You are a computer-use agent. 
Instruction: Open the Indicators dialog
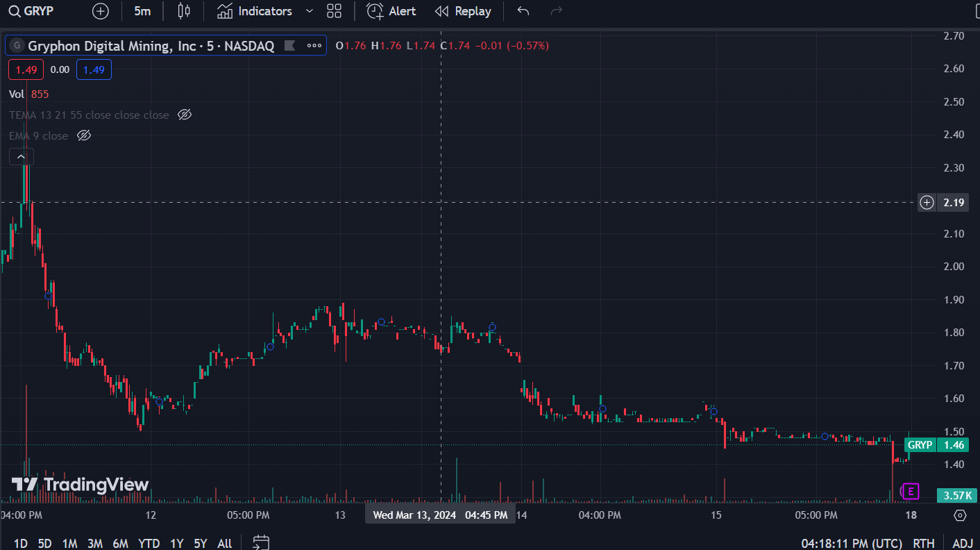[x=255, y=11]
